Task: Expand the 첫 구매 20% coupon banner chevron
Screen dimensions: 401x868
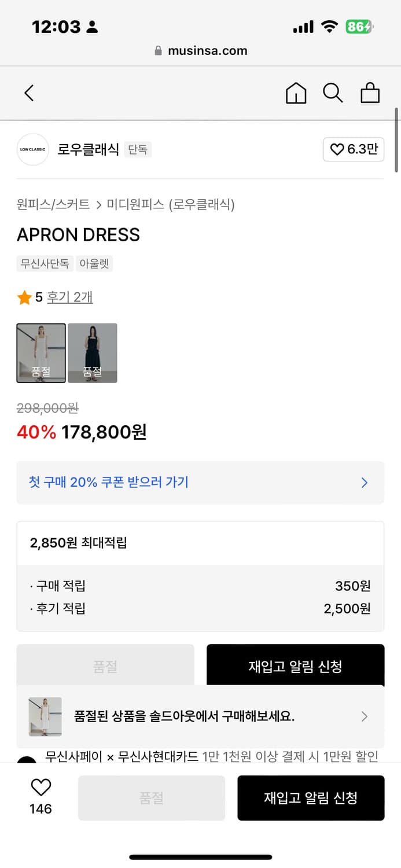Action: click(364, 483)
